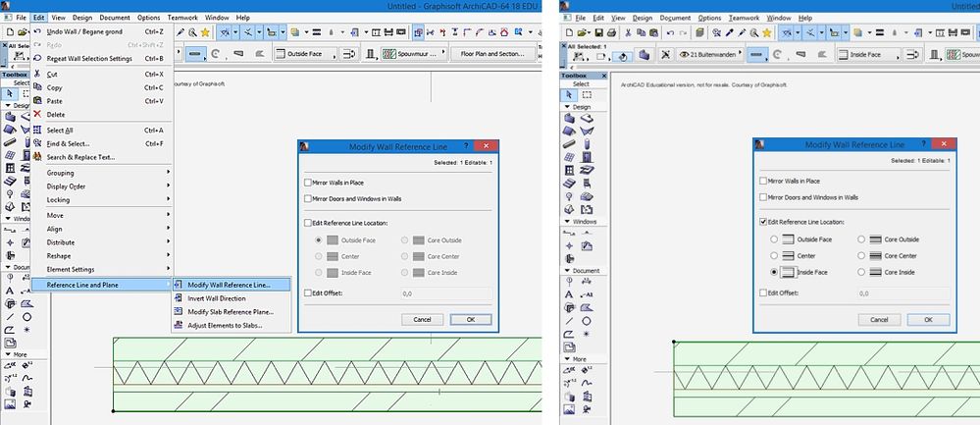This screenshot has height=425, width=980.
Task: Select the enabled Outside Face radio option
Action: [774, 239]
